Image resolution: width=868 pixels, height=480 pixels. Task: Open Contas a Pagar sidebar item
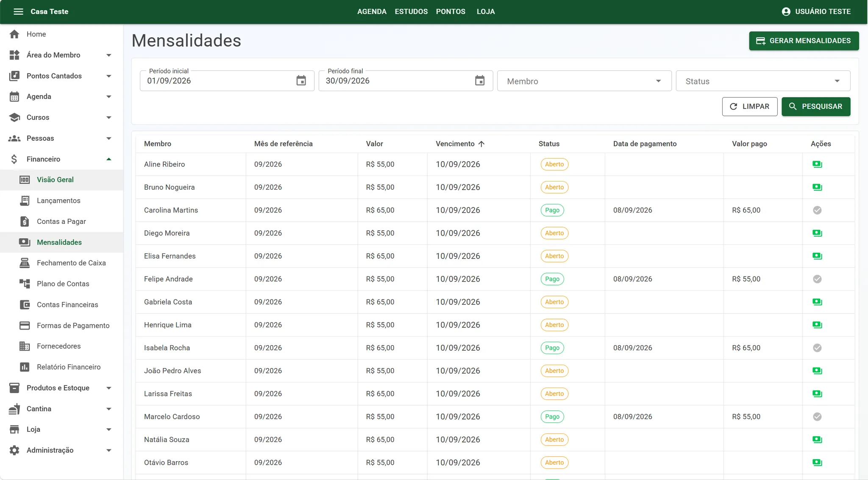pyautogui.click(x=61, y=221)
